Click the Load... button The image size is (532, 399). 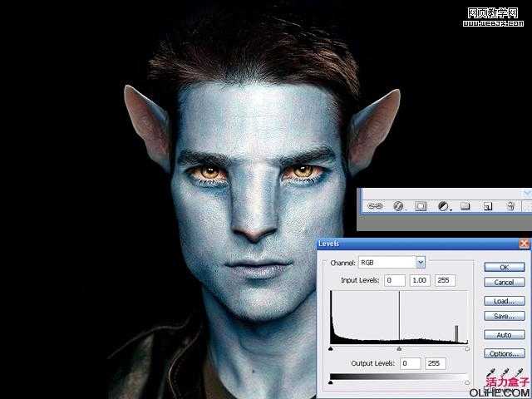point(505,301)
